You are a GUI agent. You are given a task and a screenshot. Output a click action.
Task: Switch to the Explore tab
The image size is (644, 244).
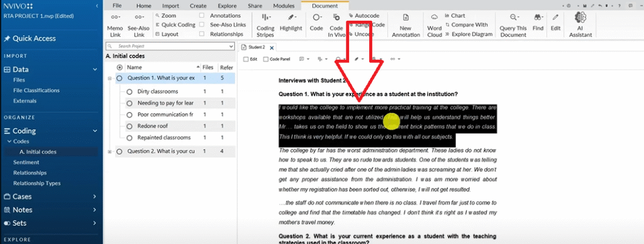pos(227,6)
